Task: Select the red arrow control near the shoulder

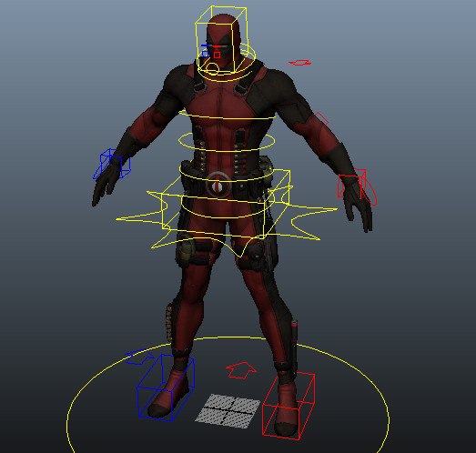Action: pyautogui.click(x=300, y=63)
